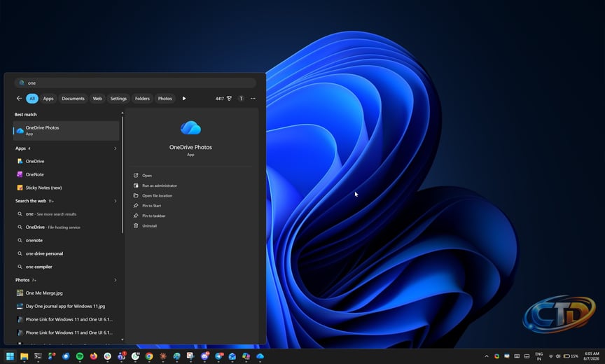605x364 pixels.
Task: Open File Explorer from the taskbar
Action: coord(24,356)
